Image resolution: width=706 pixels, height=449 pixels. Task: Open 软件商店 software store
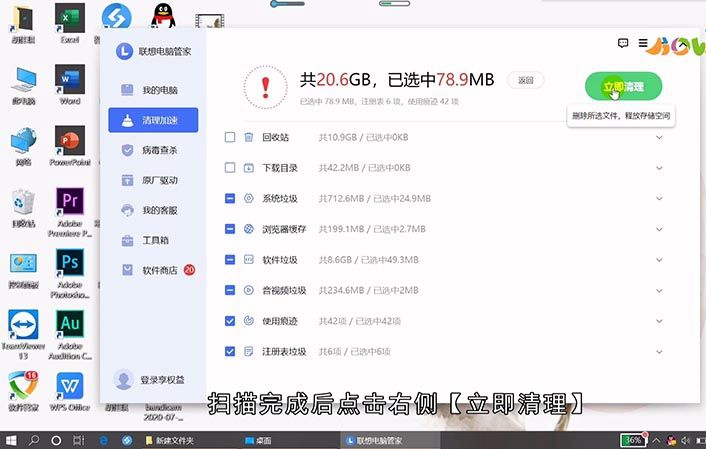[153, 270]
